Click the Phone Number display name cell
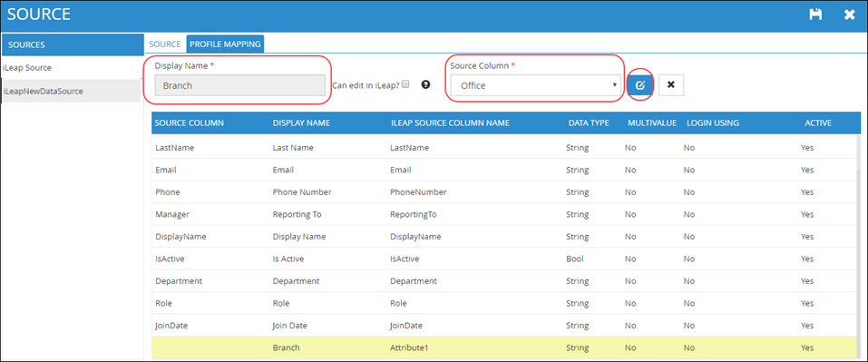 click(302, 192)
